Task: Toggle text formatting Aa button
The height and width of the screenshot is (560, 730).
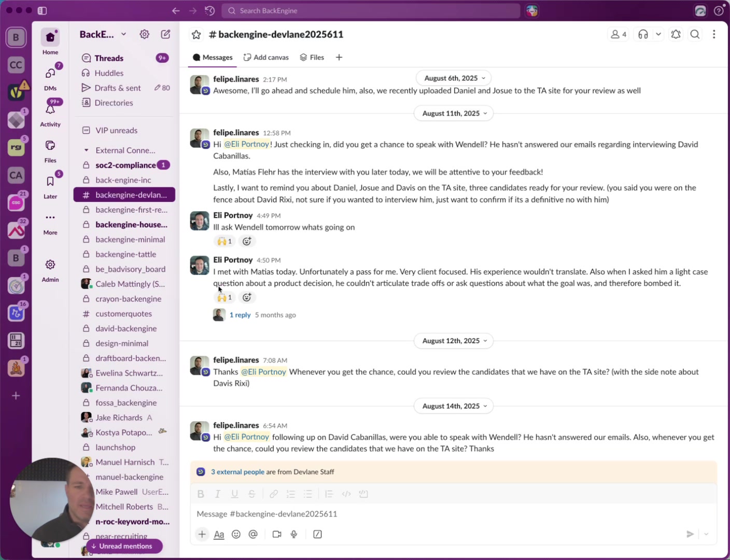Action: (x=219, y=534)
